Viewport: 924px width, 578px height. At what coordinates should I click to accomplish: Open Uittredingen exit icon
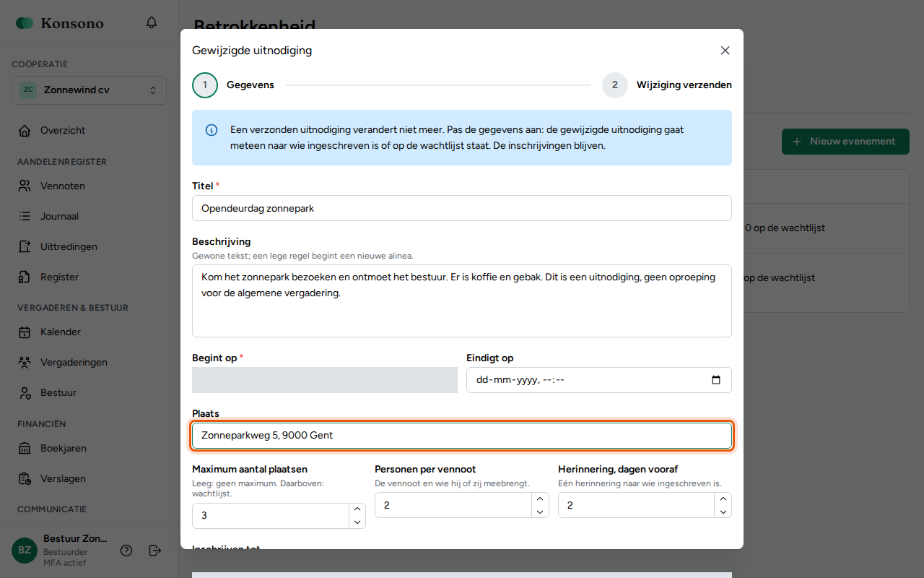coord(25,247)
